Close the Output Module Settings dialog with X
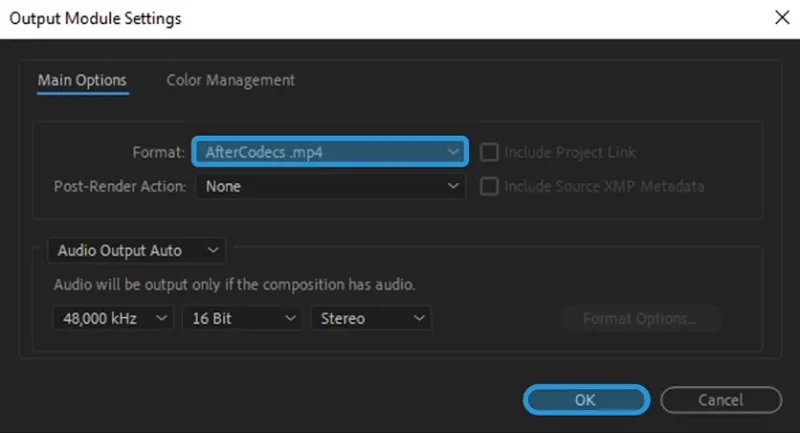Viewport: 800px width, 433px height. [x=782, y=18]
